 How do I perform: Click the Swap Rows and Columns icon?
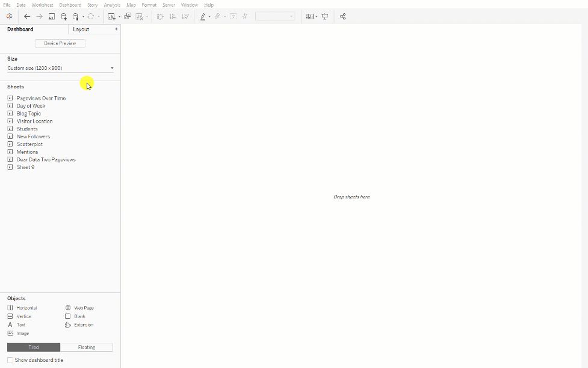tap(160, 16)
